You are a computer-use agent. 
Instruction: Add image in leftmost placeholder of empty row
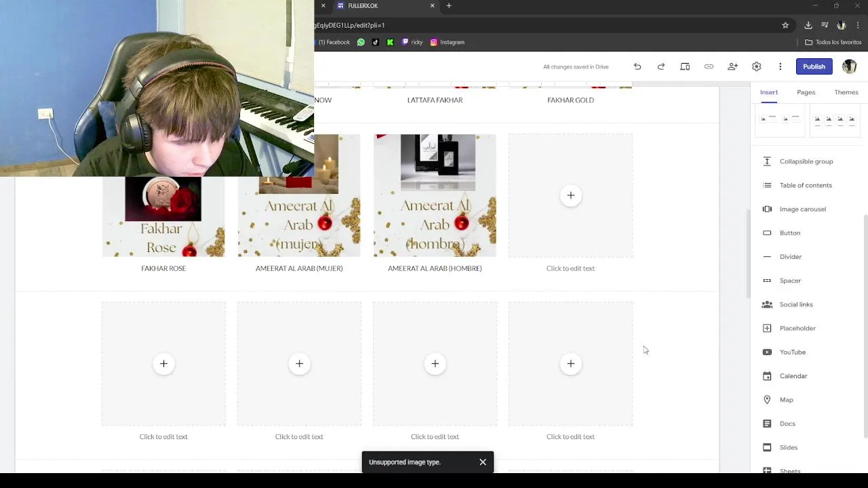click(163, 364)
